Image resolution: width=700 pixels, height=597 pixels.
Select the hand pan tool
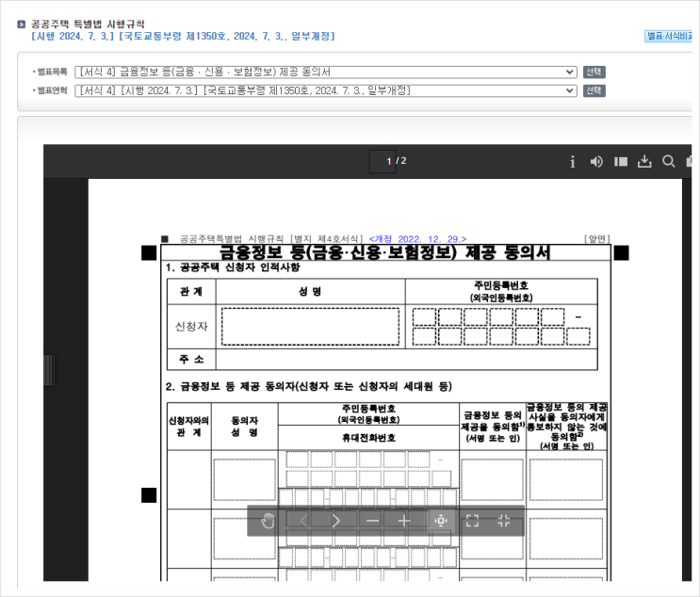point(268,521)
